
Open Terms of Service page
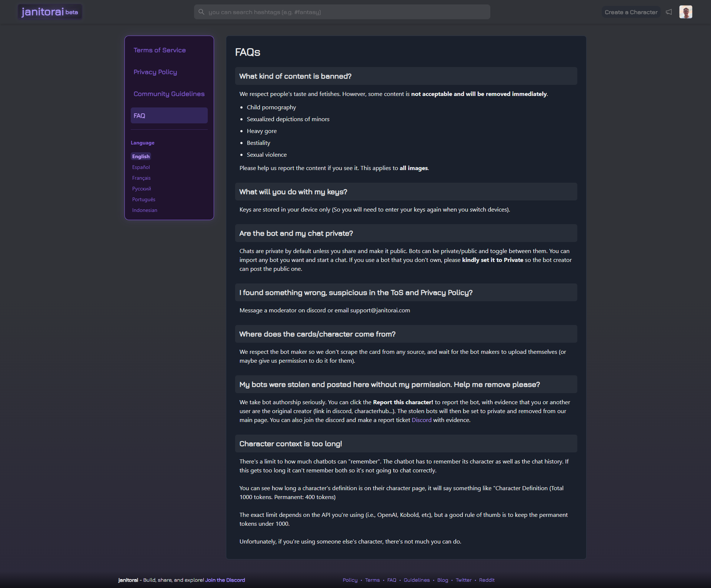160,50
